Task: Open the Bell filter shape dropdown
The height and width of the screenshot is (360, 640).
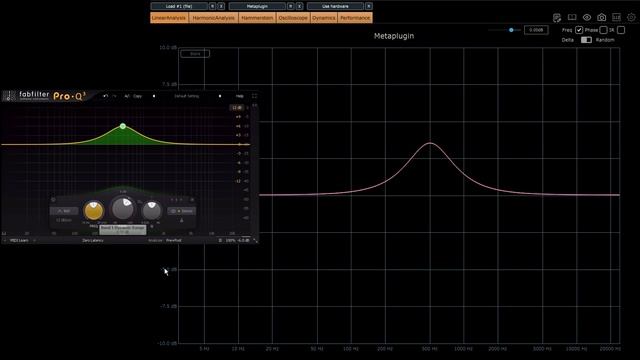Action: 64,211
